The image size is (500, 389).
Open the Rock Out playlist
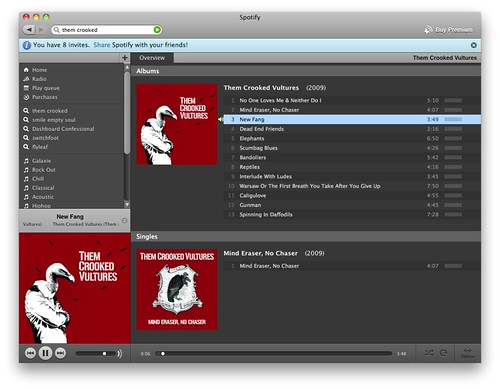(39, 169)
